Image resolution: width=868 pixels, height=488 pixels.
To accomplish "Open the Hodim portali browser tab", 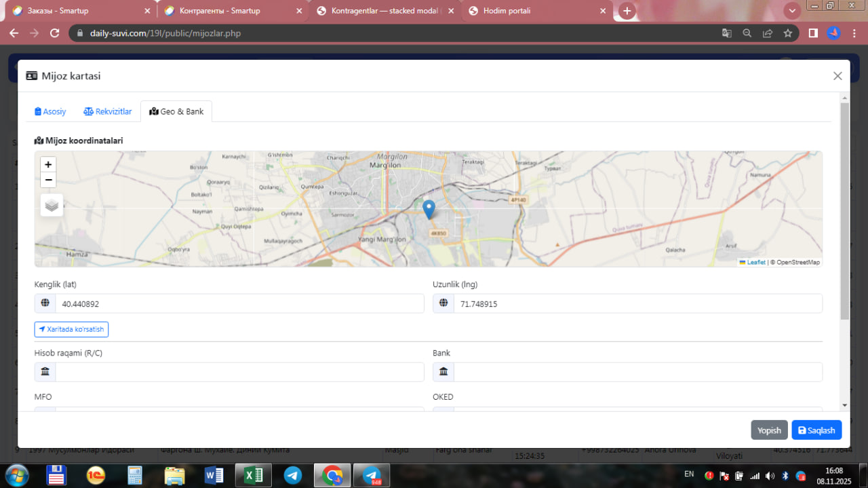I will click(507, 11).
